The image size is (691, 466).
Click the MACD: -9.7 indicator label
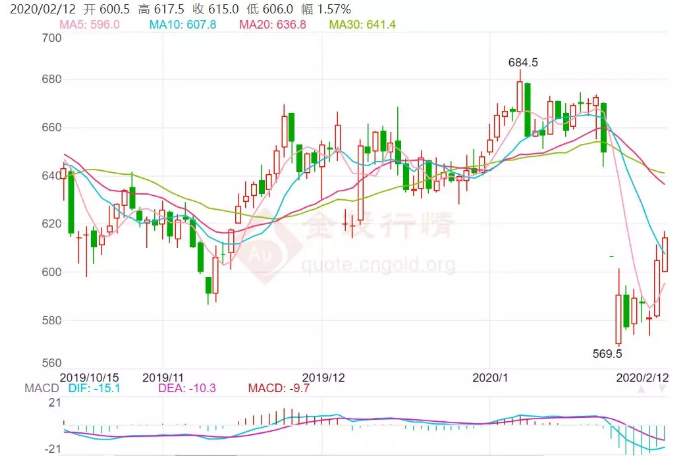click(x=279, y=388)
